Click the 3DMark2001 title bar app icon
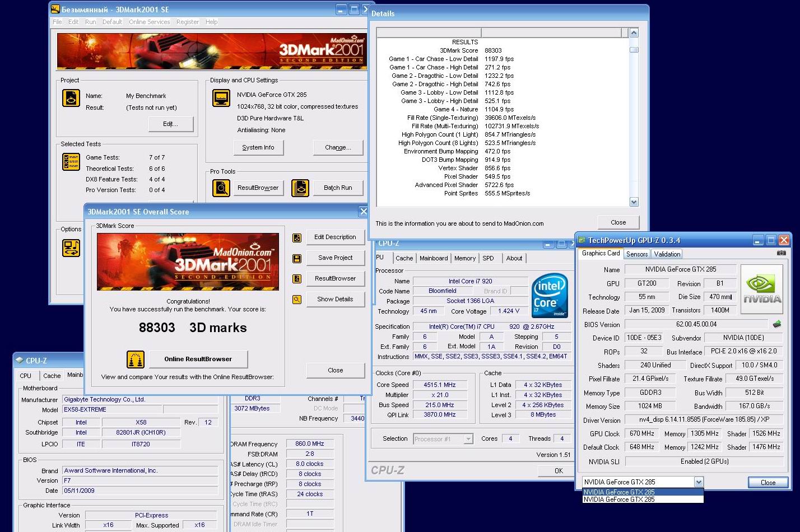Screen dimensions: 800x532 pyautogui.click(x=55, y=10)
